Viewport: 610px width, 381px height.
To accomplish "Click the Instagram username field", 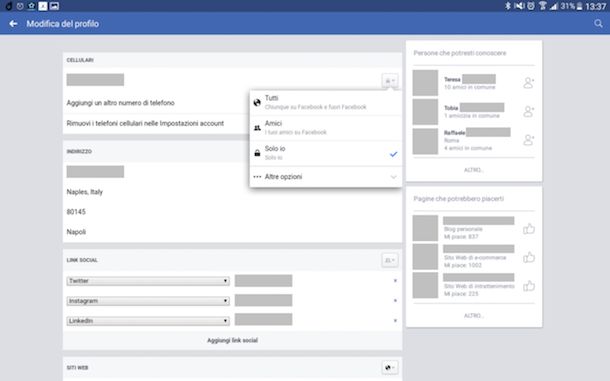I will click(263, 300).
